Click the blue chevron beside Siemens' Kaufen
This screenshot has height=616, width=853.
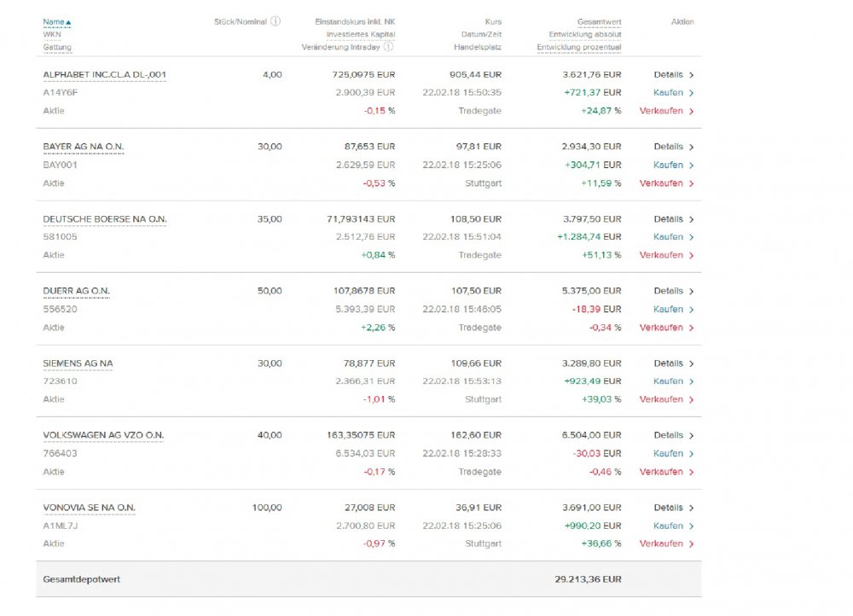coord(691,381)
